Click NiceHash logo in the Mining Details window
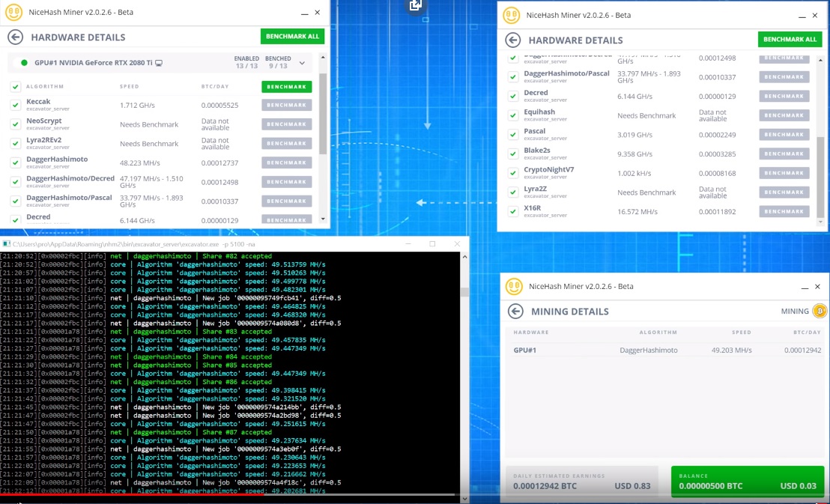Viewport: 830px width, 504px height. (x=514, y=286)
